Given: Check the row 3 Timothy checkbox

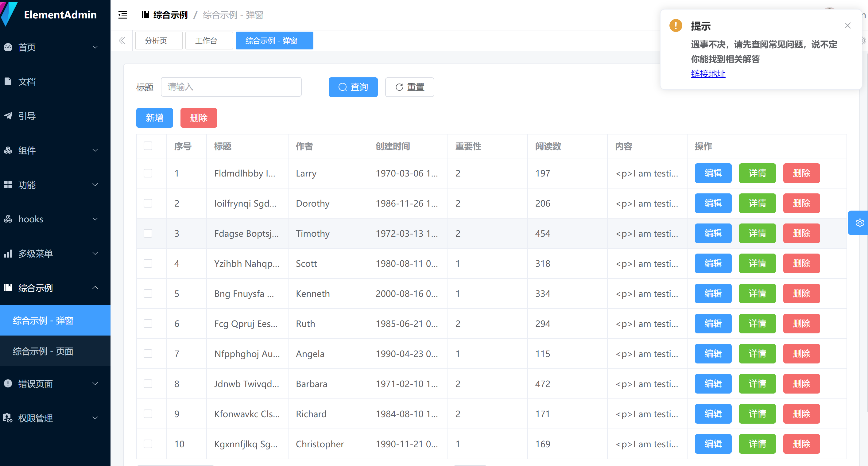Looking at the screenshot, I should pos(148,233).
